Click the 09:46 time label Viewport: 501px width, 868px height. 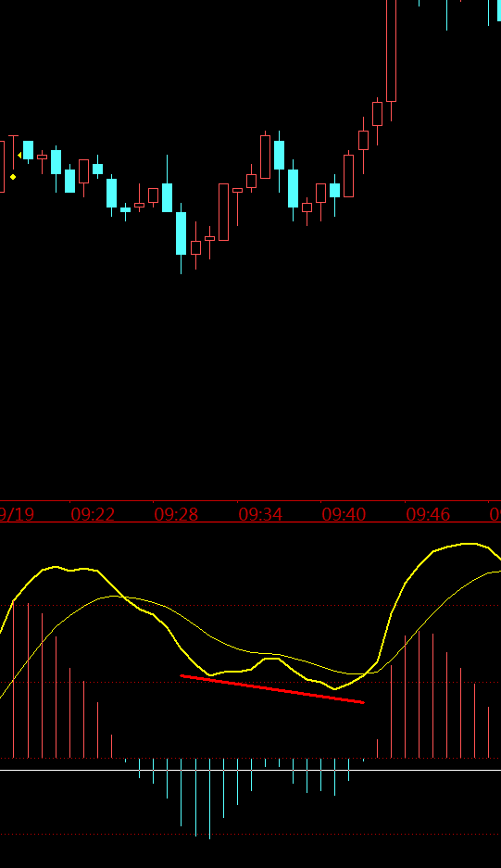click(x=428, y=515)
